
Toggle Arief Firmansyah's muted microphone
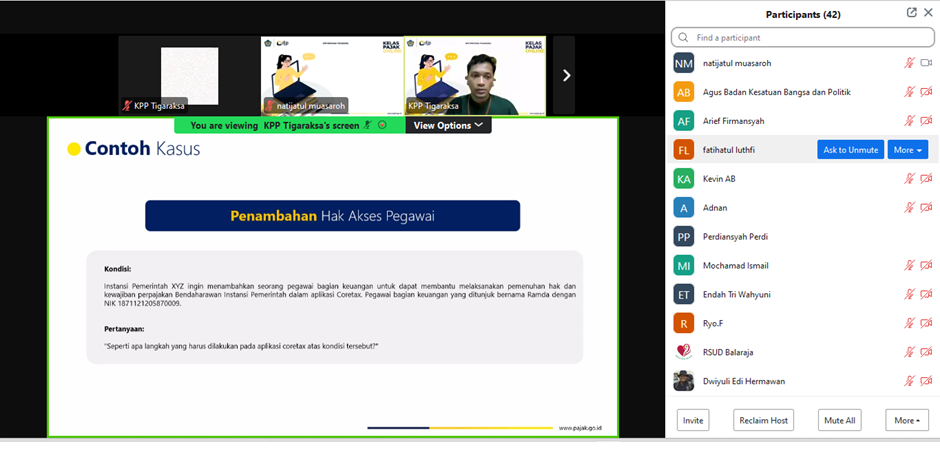909,121
